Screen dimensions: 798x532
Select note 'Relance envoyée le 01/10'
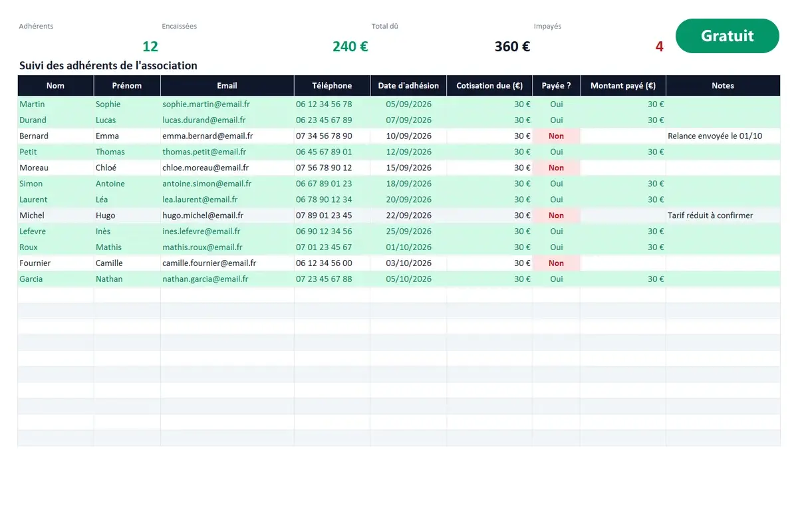click(715, 136)
